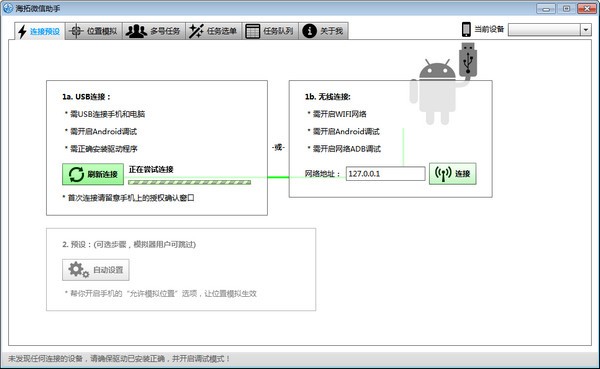
Task: Close the 海拓微信助手 window
Action: click(x=587, y=8)
